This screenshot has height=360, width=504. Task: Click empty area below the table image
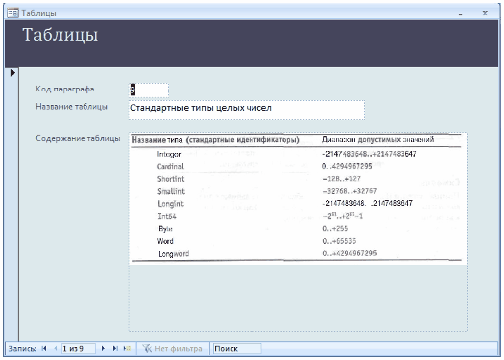pos(298,298)
